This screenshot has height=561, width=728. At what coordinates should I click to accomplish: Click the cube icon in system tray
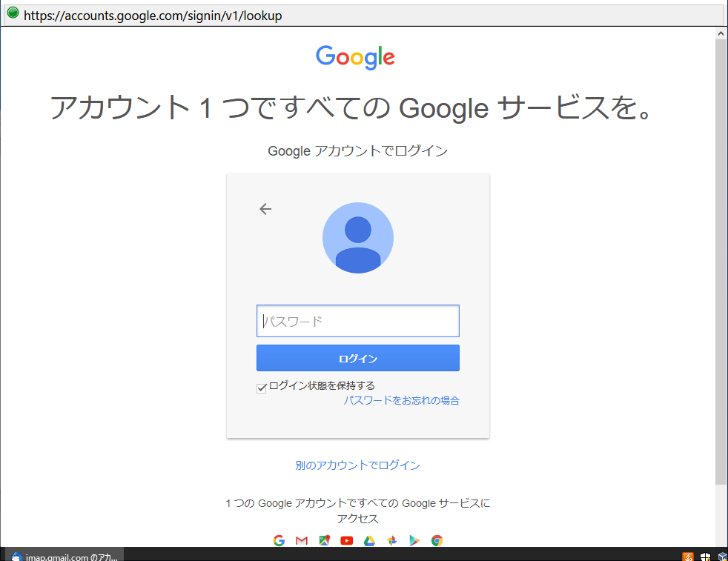pyautogui.click(x=722, y=557)
